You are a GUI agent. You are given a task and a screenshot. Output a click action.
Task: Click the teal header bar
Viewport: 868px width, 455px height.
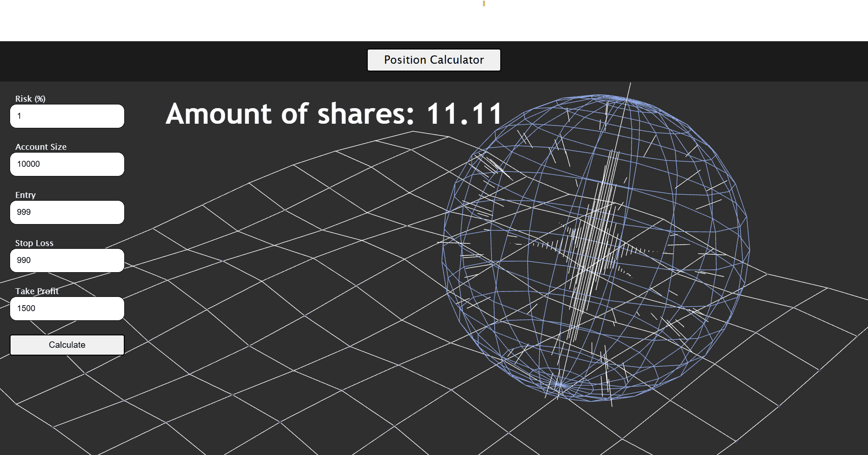tap(229, 21)
